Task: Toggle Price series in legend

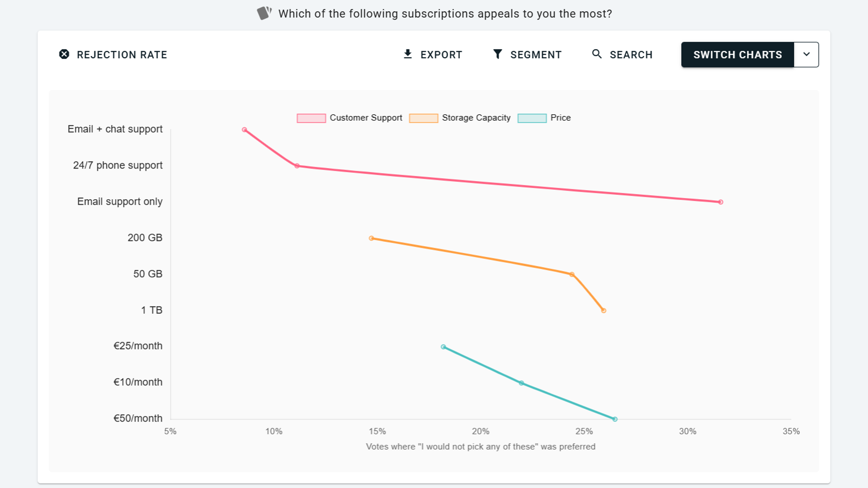Action: pos(560,118)
